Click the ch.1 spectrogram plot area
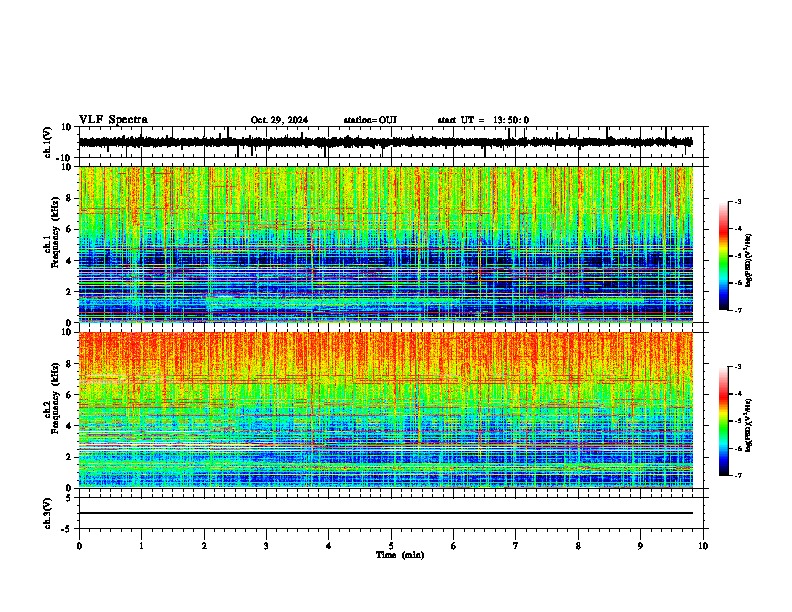Image resolution: width=792 pixels, height=612 pixels. click(386, 244)
